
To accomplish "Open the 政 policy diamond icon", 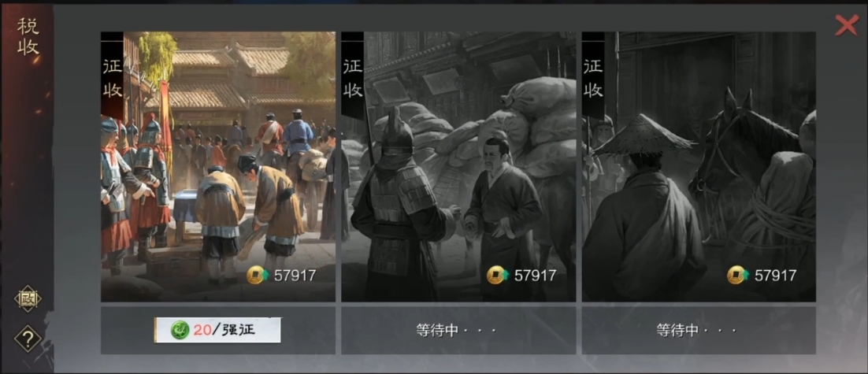I will (x=27, y=298).
